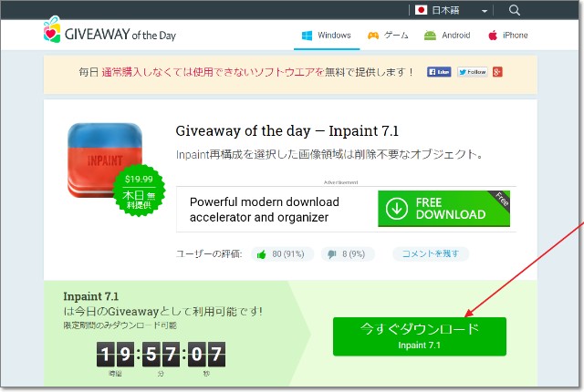Click the search magnifier icon
The width and height of the screenshot is (584, 392).
[514, 10]
